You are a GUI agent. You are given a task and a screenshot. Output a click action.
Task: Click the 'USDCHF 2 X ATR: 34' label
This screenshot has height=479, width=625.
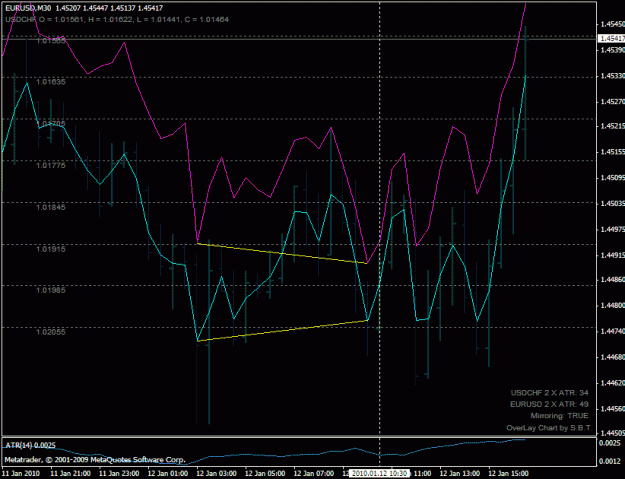point(550,393)
